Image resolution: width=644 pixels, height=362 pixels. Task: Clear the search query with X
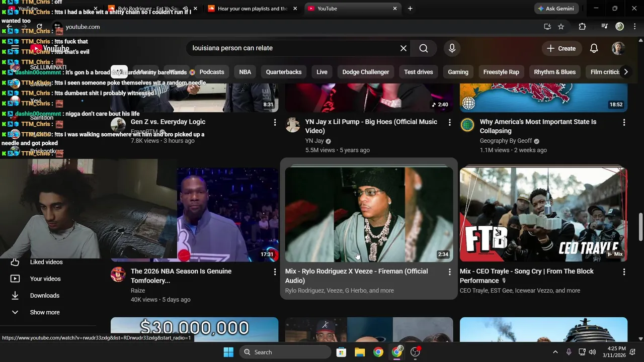point(403,48)
